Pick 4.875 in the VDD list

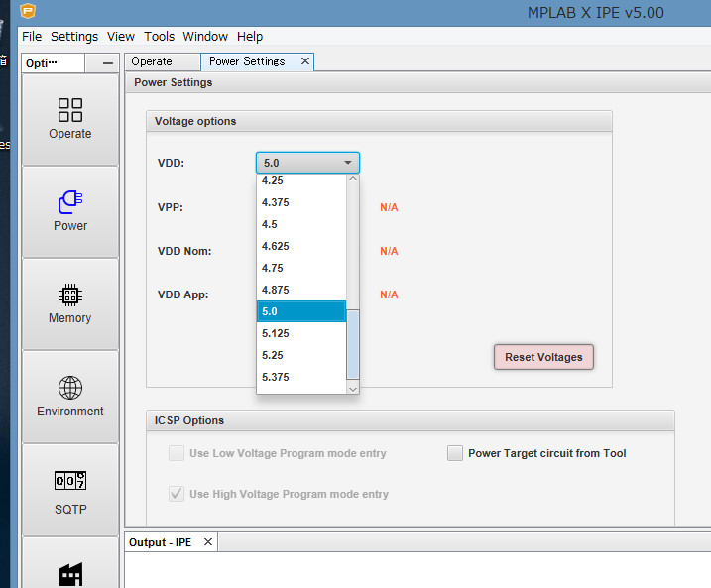coord(301,290)
